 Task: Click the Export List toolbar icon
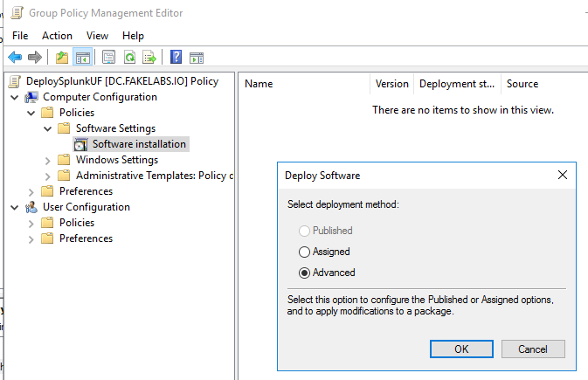click(149, 58)
